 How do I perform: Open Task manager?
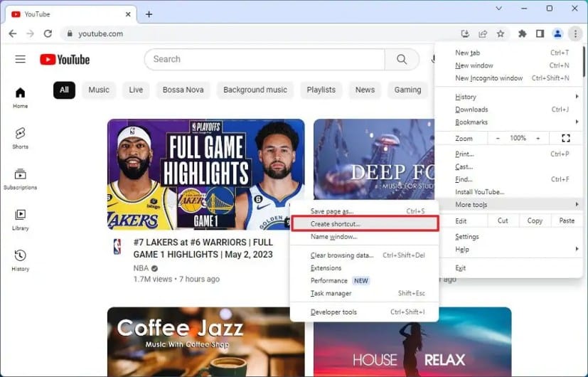[x=365, y=293]
